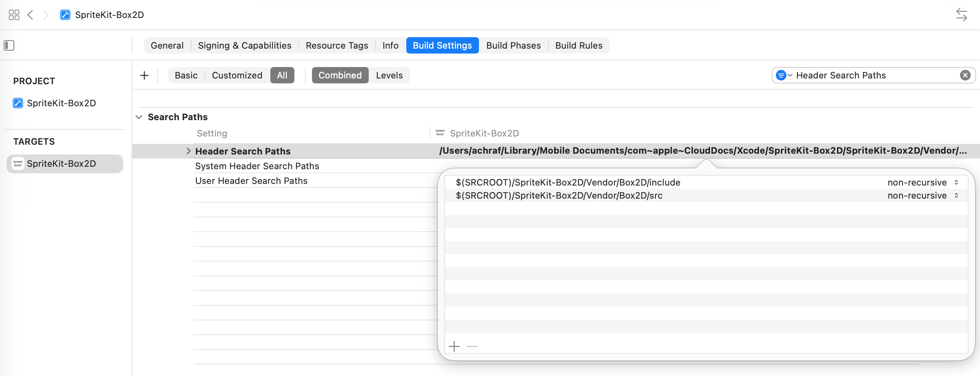Click the SpriteKit-Box2D breadcrumb title
The width and height of the screenshot is (980, 376).
109,15
